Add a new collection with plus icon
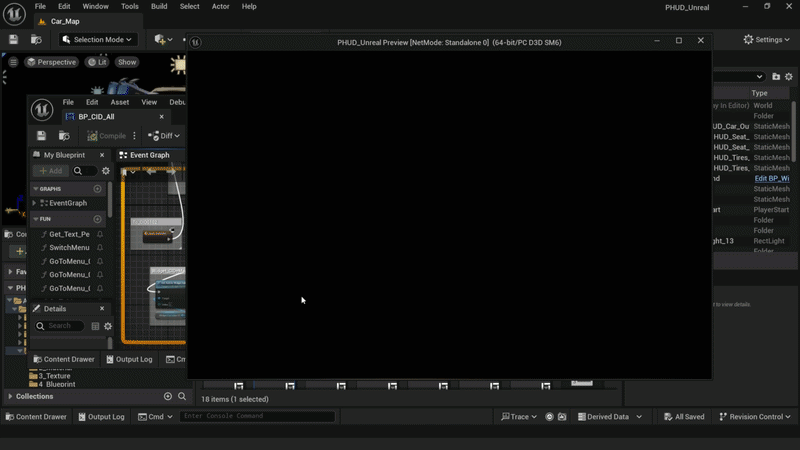 [168, 396]
